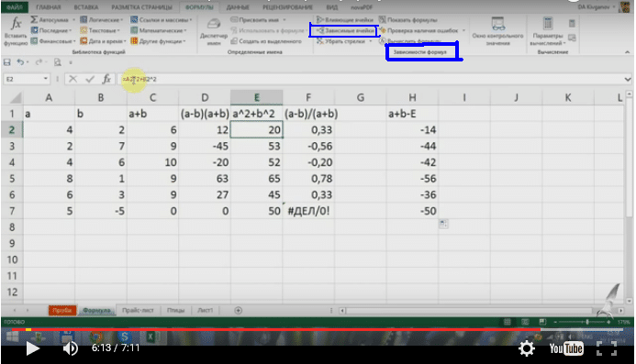Click the Select All corner triangle
Image resolution: width=636 pixels, height=364 pixels.
tap(16, 97)
